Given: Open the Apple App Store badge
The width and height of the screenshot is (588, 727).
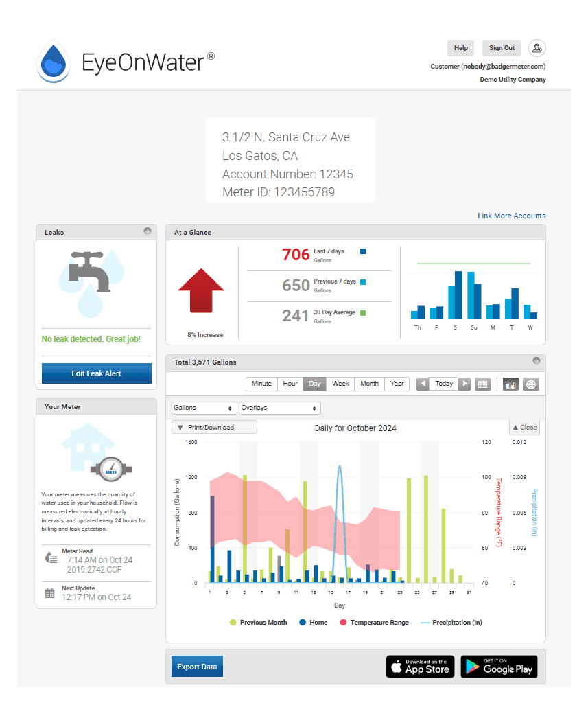Looking at the screenshot, I should click(x=421, y=667).
